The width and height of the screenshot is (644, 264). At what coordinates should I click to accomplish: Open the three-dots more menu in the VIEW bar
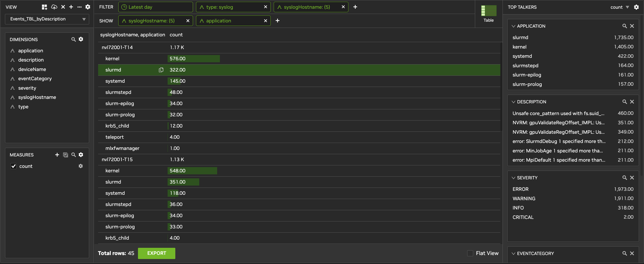[79, 7]
